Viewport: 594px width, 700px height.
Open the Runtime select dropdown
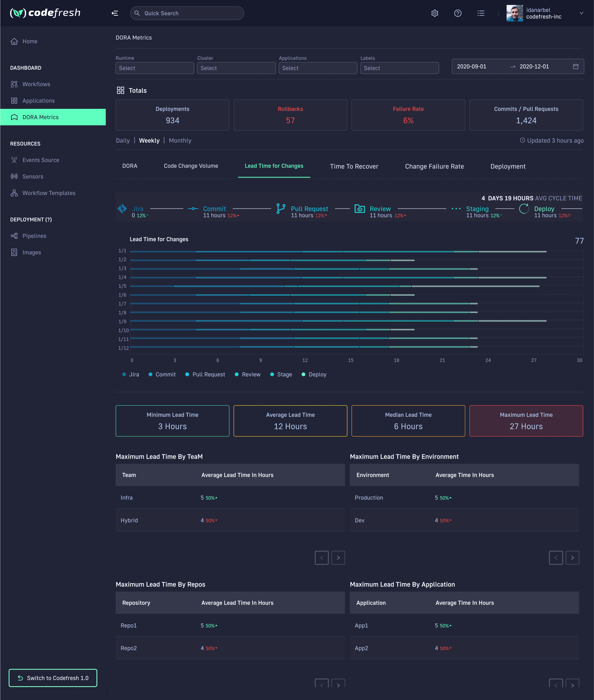154,68
